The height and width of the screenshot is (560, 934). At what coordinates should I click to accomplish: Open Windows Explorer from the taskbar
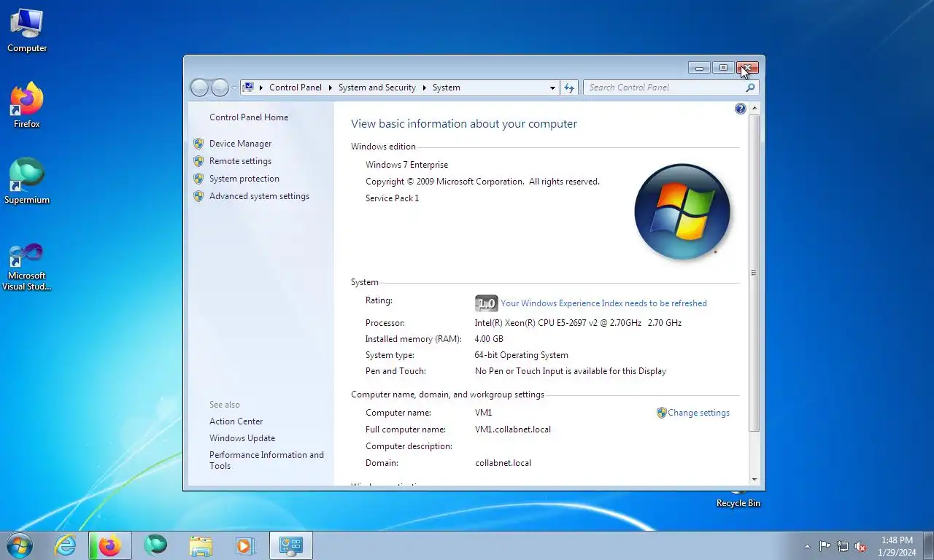[201, 545]
